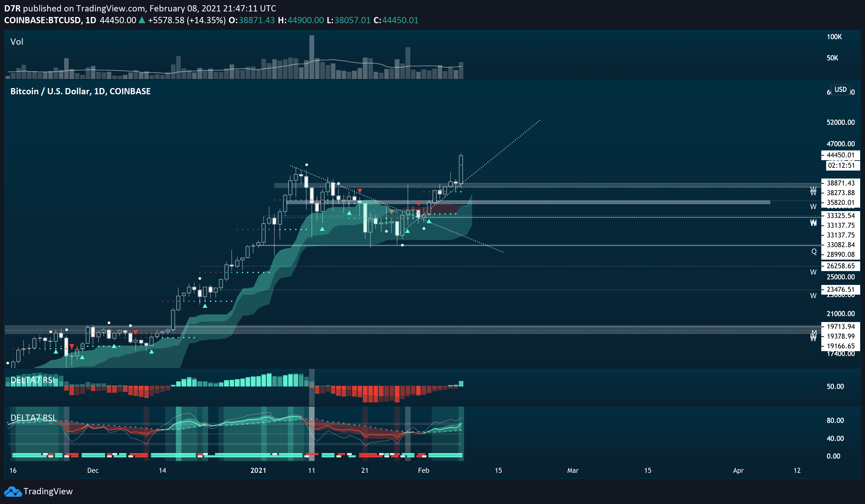Click the 26258.65 price level label
The height and width of the screenshot is (504, 865).
click(x=840, y=266)
